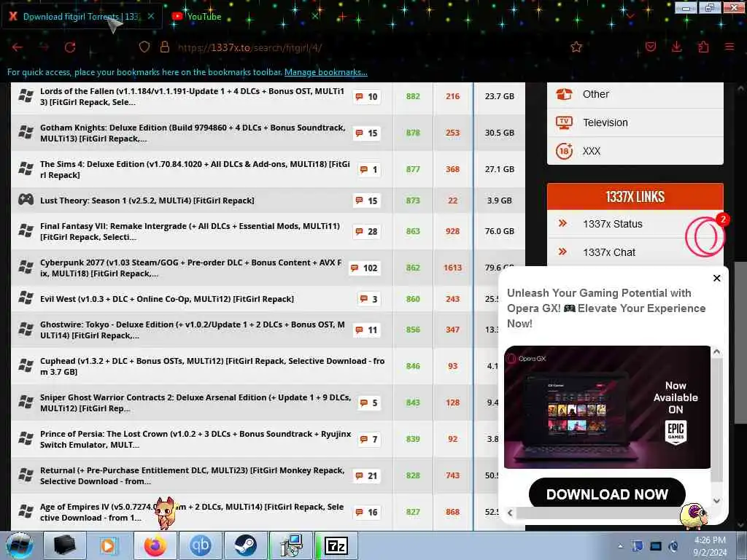Open Returnal torrent link
The image size is (747, 560).
tap(192, 475)
